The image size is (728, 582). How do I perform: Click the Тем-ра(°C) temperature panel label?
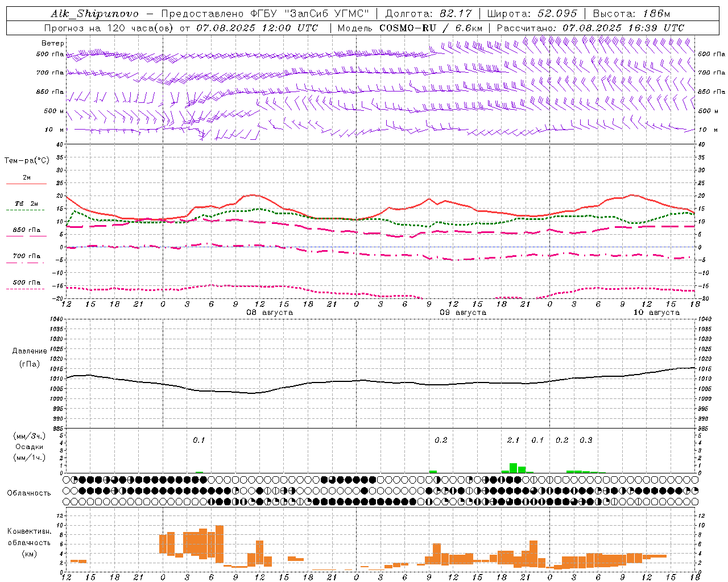click(x=27, y=161)
